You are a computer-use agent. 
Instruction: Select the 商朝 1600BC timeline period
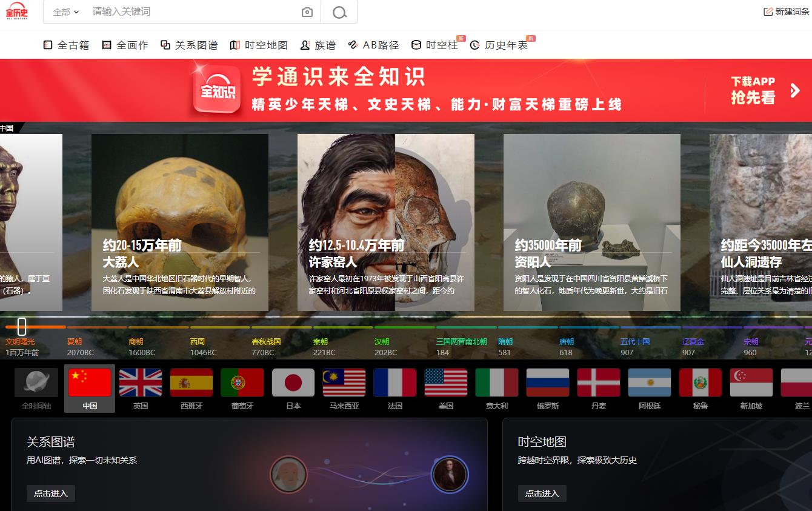pos(142,347)
